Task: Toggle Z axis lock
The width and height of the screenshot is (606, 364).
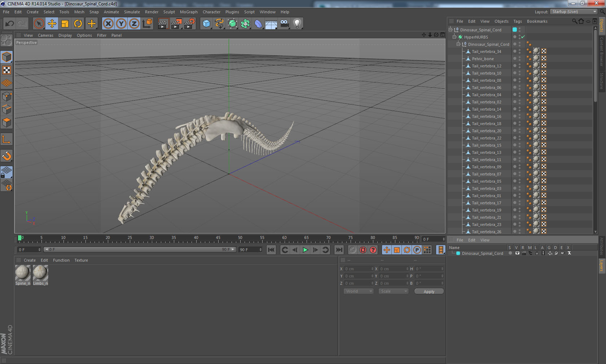Action: point(134,24)
